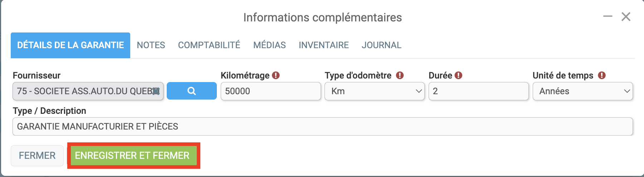Open the Comptabilité tab
Viewport: 644px width, 177px height.
(x=209, y=45)
